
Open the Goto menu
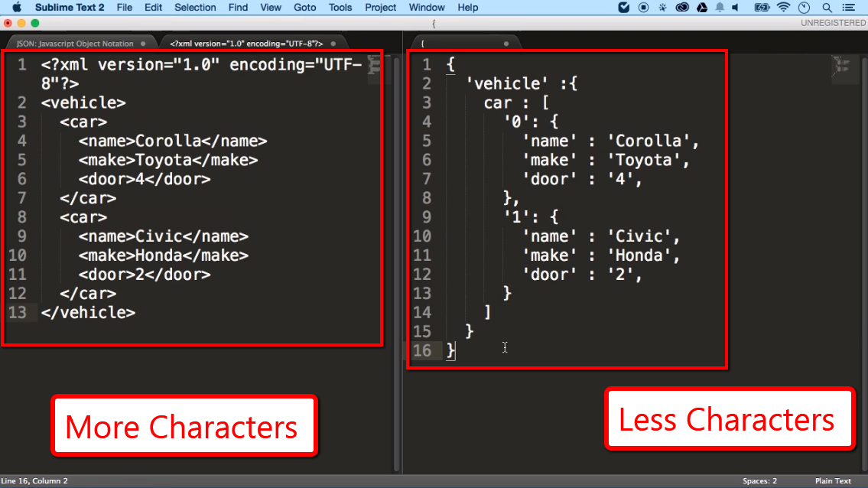click(x=304, y=8)
